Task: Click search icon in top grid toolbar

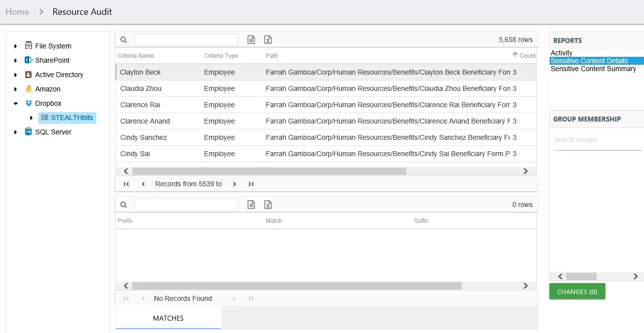Action: (x=124, y=40)
